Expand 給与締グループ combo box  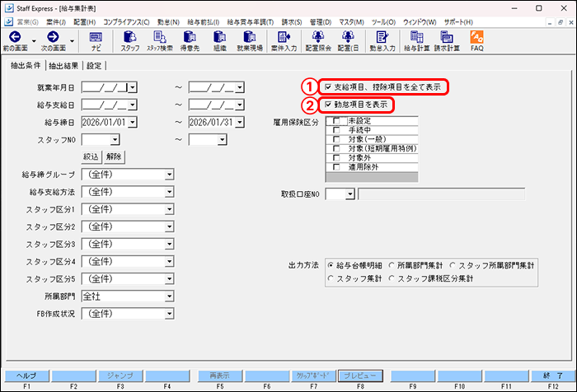coord(169,175)
